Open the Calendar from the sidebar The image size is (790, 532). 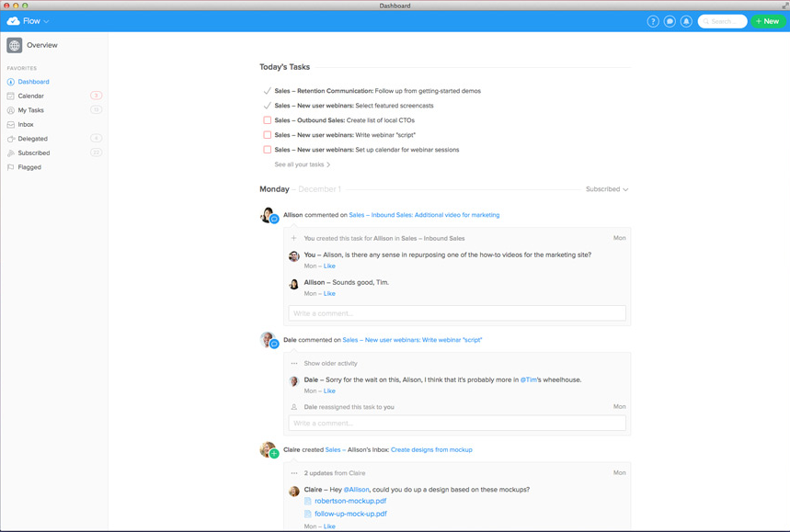tap(30, 96)
